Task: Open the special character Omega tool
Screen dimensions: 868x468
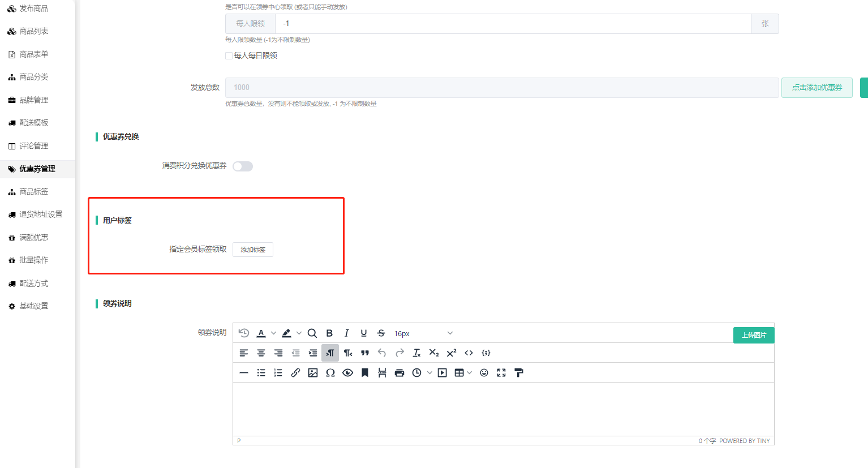Action: pos(330,373)
